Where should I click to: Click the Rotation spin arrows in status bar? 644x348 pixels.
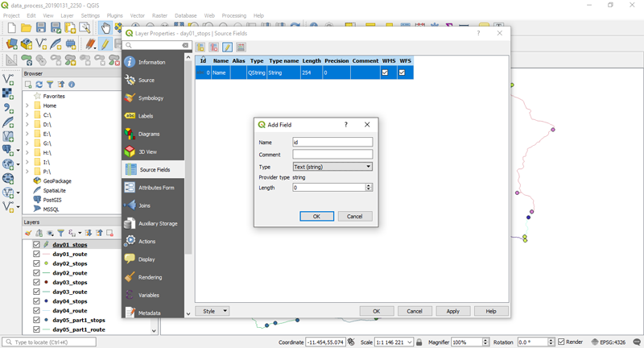pyautogui.click(x=551, y=342)
